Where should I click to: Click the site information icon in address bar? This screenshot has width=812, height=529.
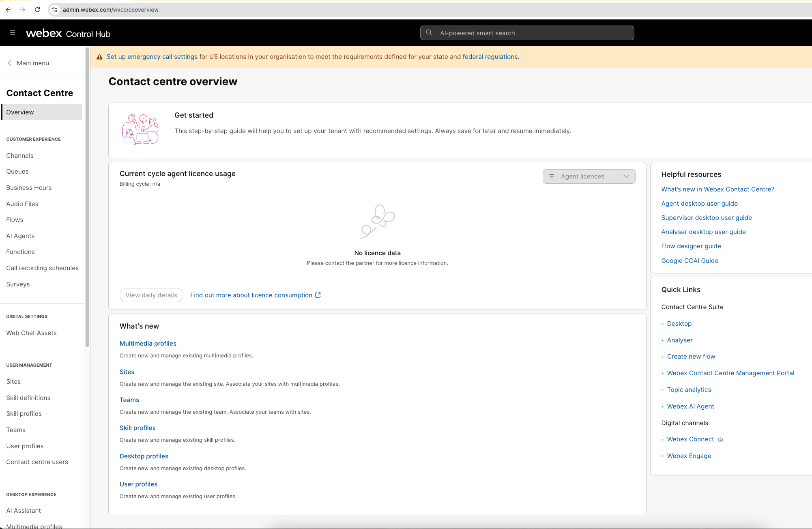click(x=55, y=10)
